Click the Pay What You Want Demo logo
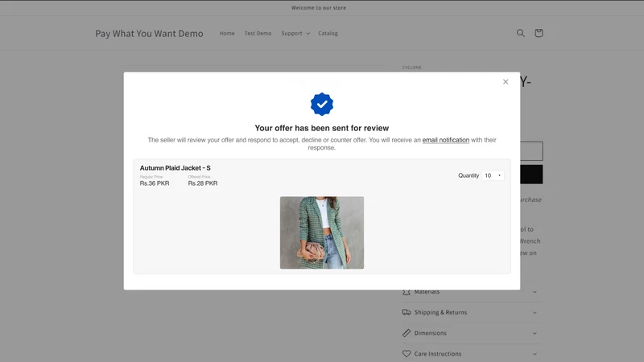Image resolution: width=644 pixels, height=362 pixels. click(149, 33)
